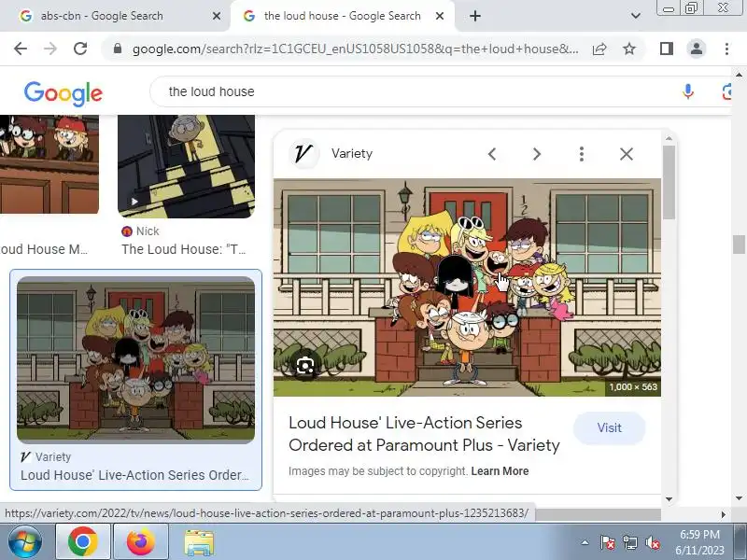This screenshot has width=747, height=560.
Task: Open Action Center flag icon
Action: point(608,542)
